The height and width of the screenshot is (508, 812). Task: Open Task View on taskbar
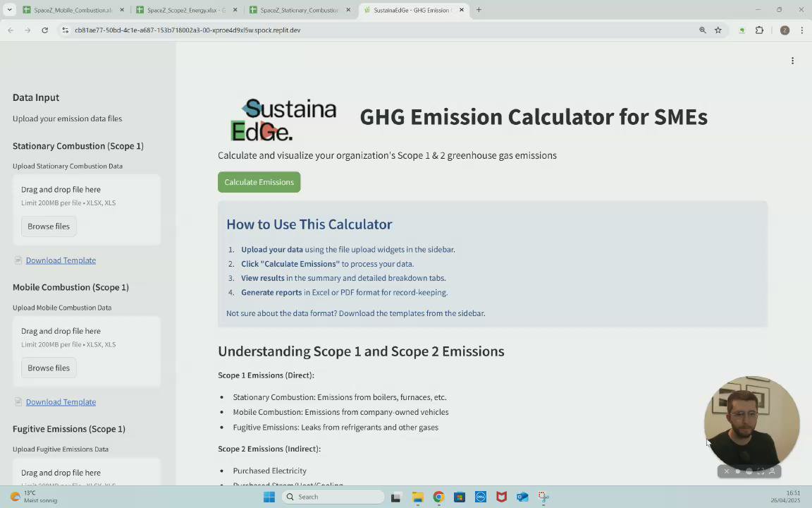click(395, 497)
